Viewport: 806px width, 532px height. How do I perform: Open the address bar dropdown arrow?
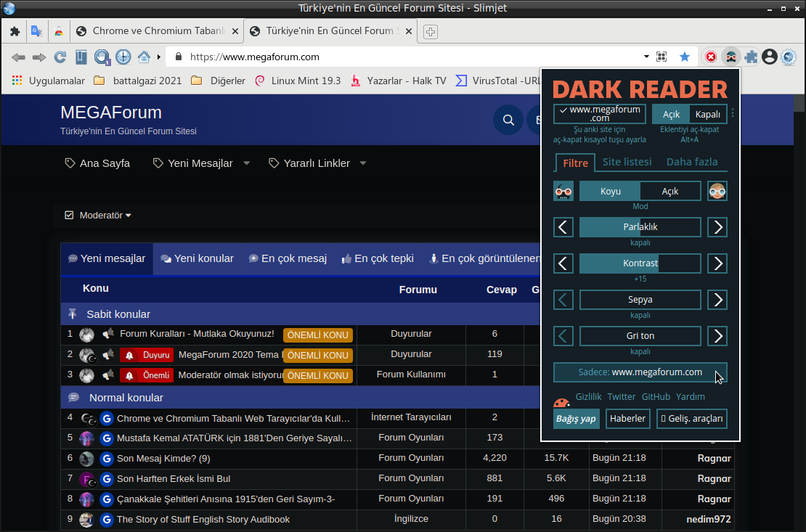646,57
